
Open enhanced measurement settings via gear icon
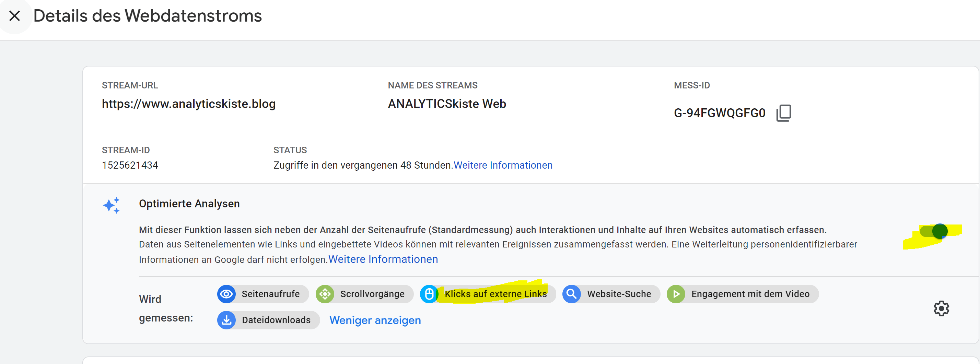[941, 308]
